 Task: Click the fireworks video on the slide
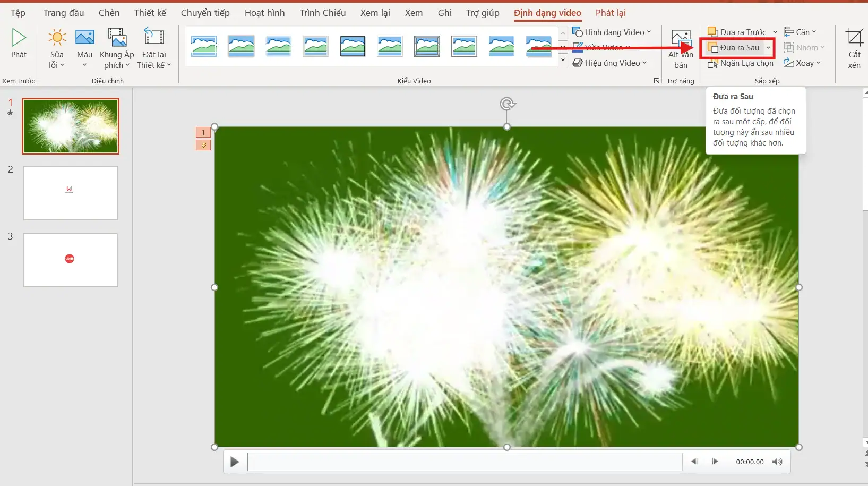pyautogui.click(x=506, y=287)
